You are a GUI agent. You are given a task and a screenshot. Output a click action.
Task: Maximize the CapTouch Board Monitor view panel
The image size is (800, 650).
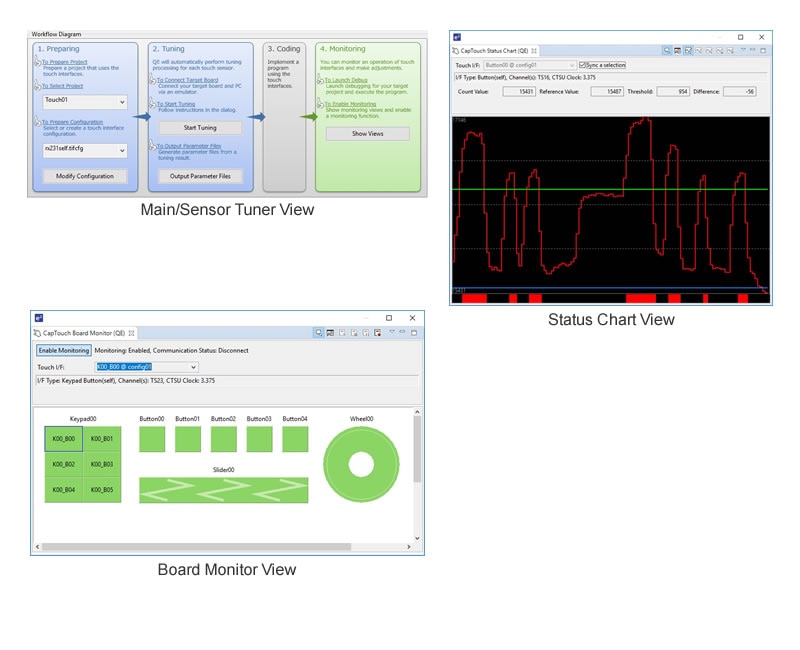pos(414,332)
